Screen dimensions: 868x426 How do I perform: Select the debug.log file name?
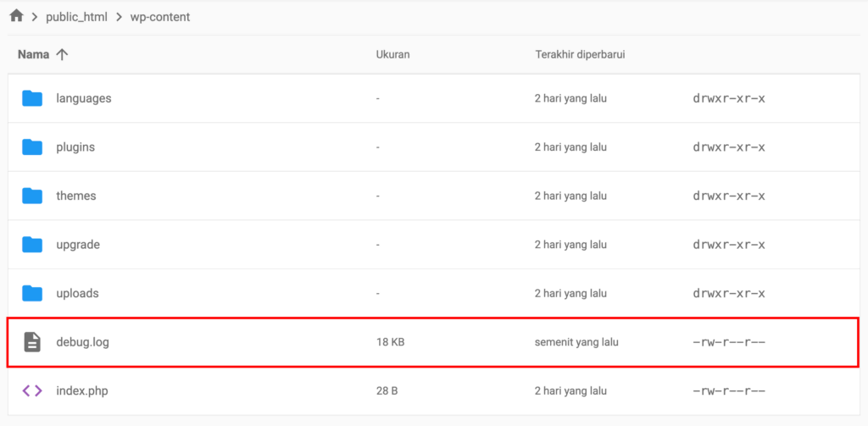point(82,342)
